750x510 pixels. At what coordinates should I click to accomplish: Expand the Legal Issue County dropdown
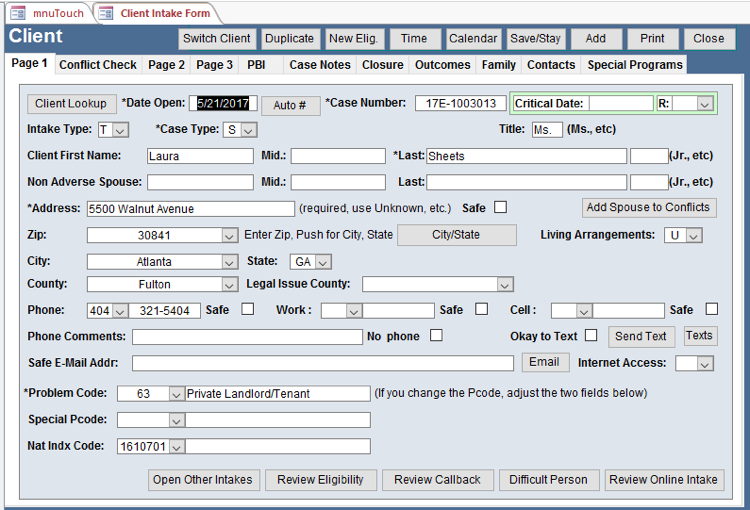(x=505, y=285)
